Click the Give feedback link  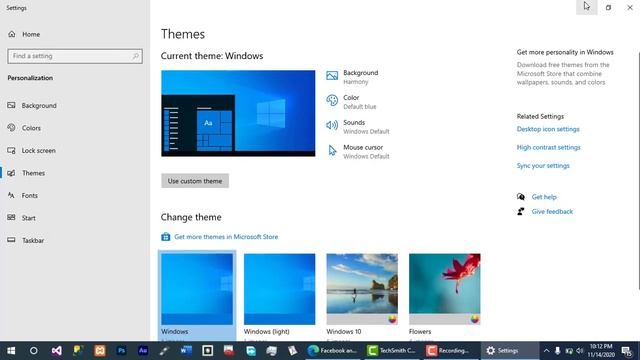point(552,211)
